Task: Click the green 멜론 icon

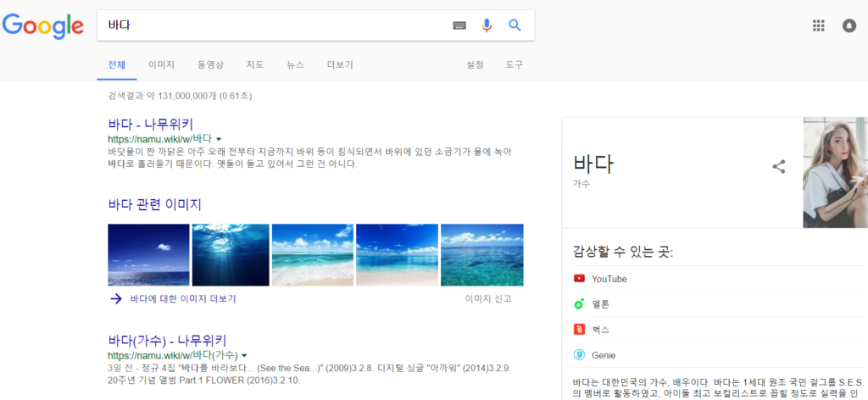Action: [579, 303]
